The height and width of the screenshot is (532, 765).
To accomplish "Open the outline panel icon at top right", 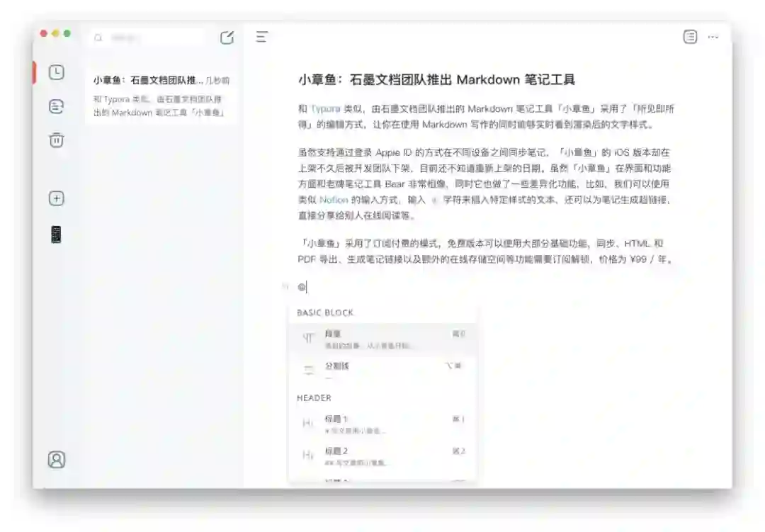I will tap(690, 37).
